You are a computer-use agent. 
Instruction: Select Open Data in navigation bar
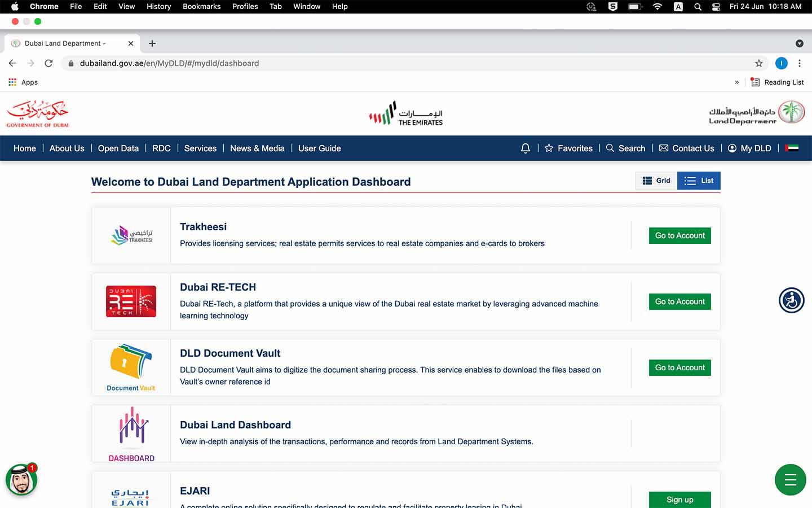[118, 148]
